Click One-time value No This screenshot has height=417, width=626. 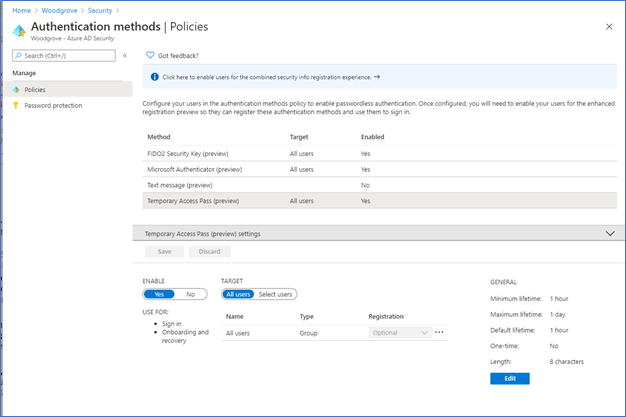click(554, 346)
